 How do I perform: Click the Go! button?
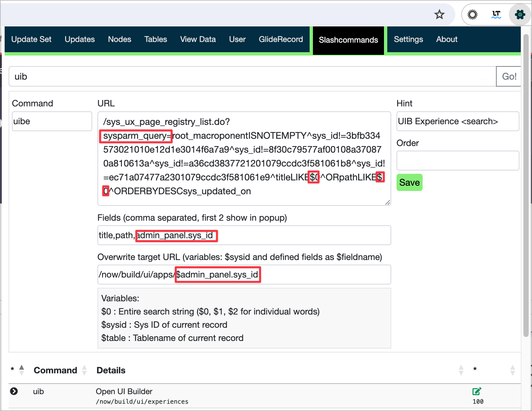[509, 76]
